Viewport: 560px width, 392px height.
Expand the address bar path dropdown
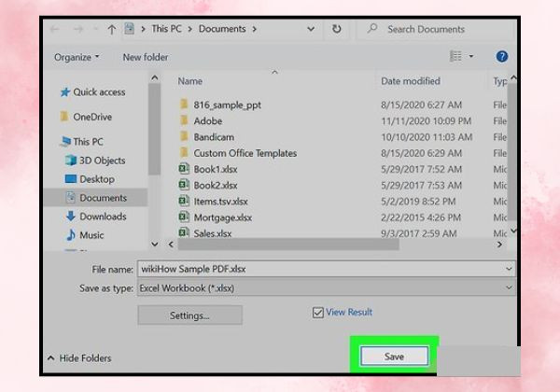pos(311,29)
